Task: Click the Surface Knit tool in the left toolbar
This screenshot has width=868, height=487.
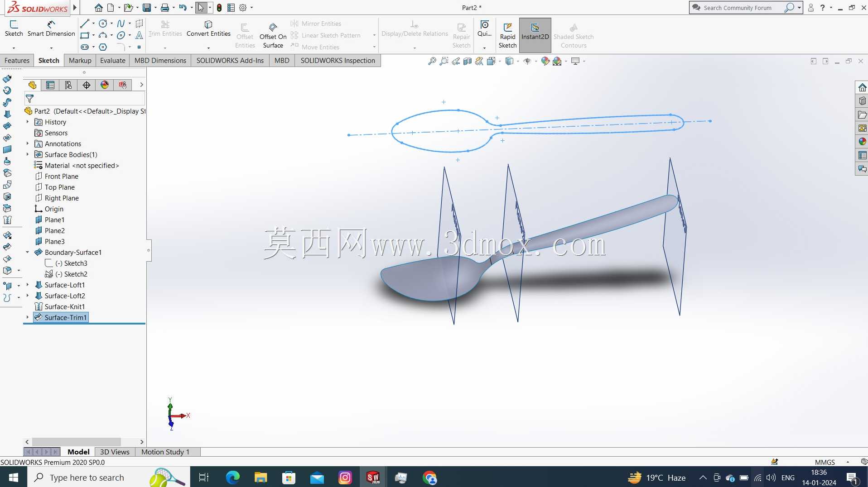Action: tap(7, 220)
